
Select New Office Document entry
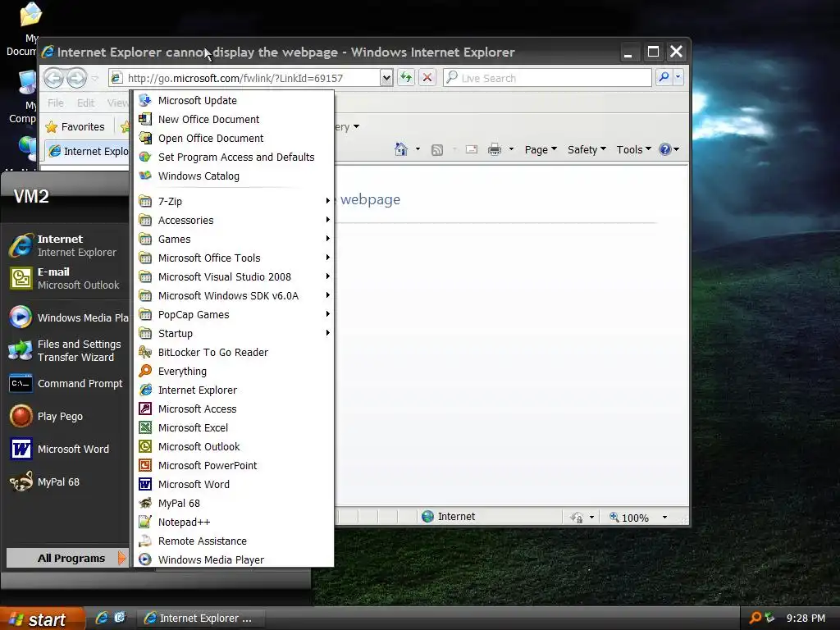click(x=234, y=119)
